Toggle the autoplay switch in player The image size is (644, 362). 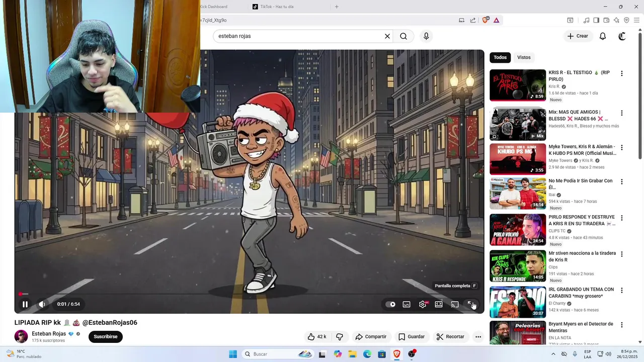click(390, 304)
